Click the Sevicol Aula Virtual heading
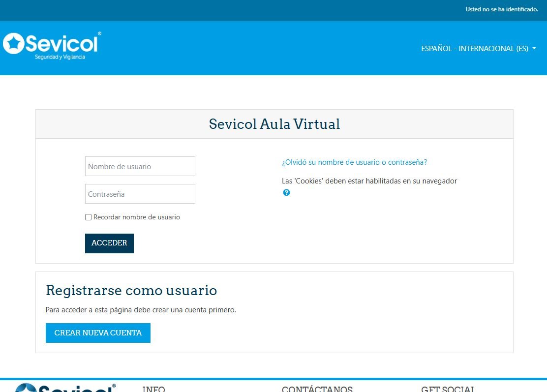Image resolution: width=547 pixels, height=392 pixels. (274, 124)
